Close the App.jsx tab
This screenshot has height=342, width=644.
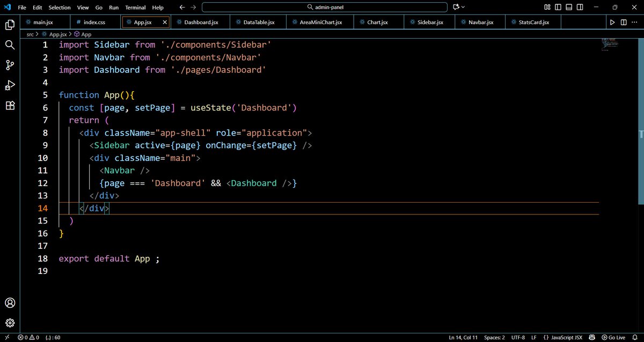(165, 23)
